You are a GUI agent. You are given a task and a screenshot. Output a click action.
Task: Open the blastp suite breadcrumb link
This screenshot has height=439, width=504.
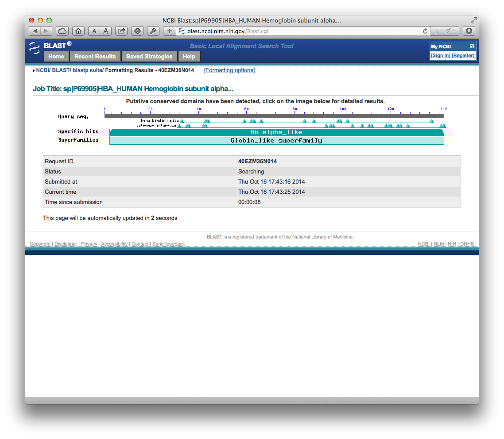[x=87, y=70]
